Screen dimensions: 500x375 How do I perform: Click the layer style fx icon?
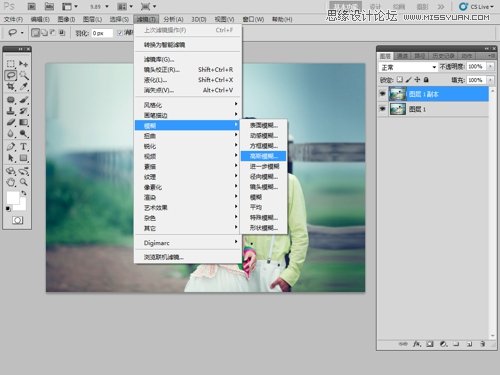coord(417,344)
